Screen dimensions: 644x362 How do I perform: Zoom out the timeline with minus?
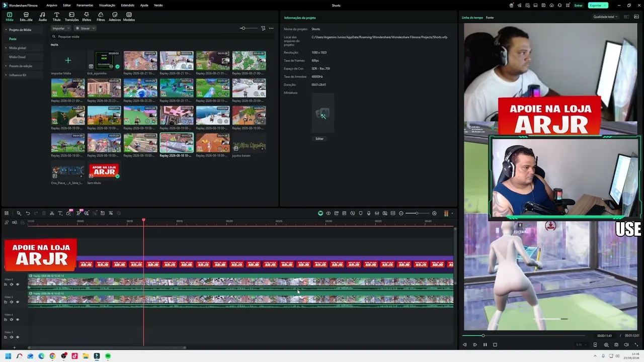pos(401,214)
